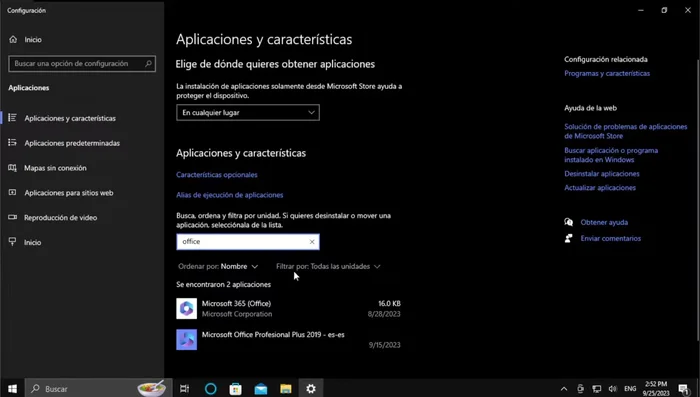
Task: Click the Obtener ayuda chat icon
Action: point(568,222)
